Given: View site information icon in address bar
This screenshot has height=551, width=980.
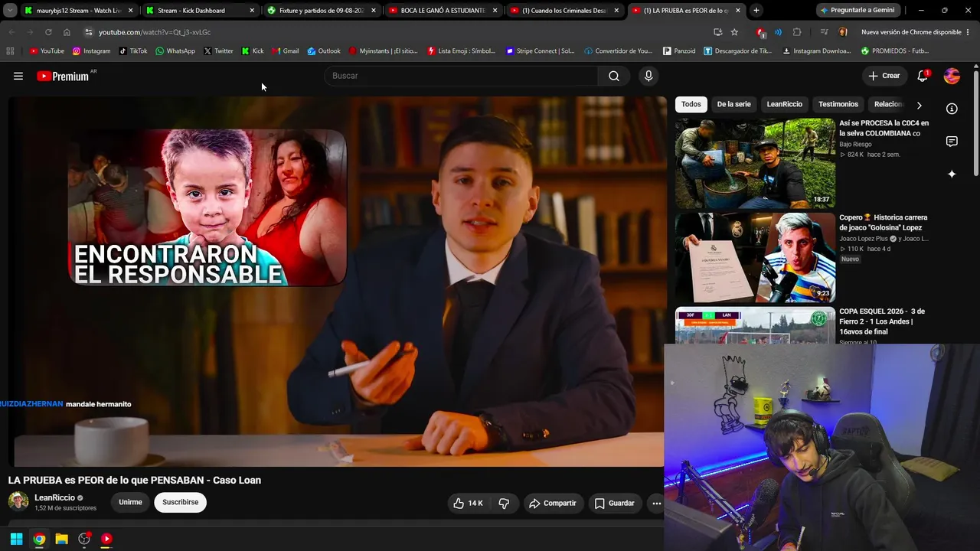Looking at the screenshot, I should (88, 32).
